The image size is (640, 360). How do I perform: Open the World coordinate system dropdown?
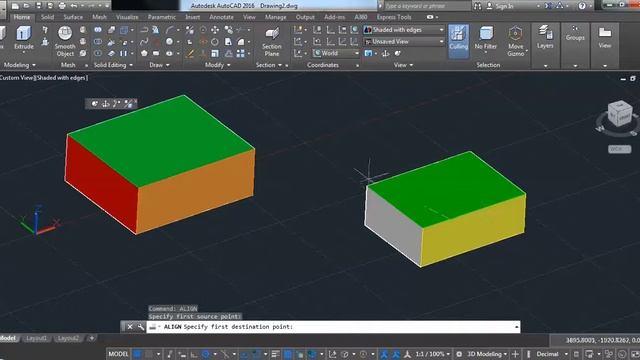(336, 53)
